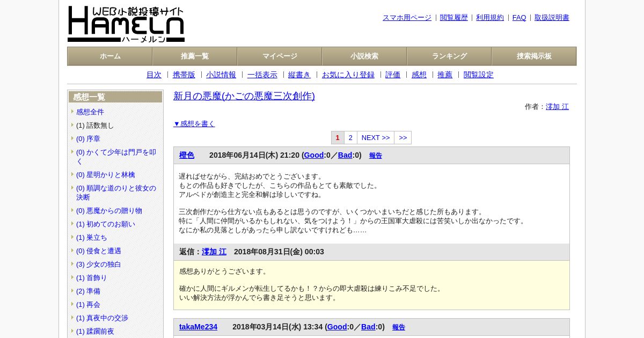Select sidebar item (0) 序章
Image resolution: width=644 pixels, height=338 pixels.
[x=88, y=139]
